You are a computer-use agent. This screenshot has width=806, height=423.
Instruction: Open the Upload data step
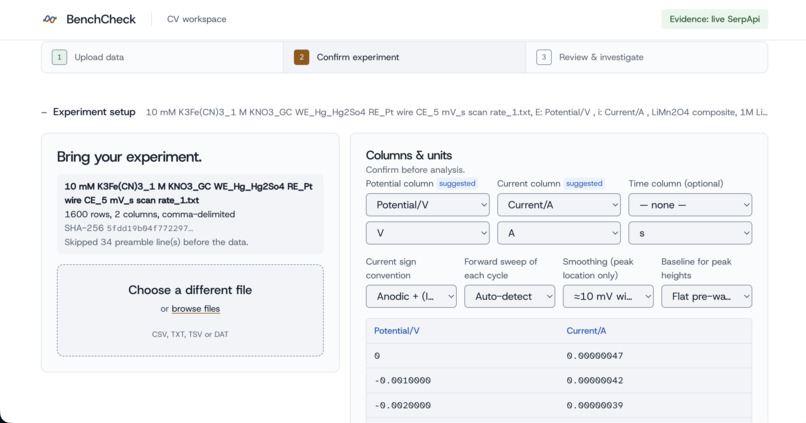162,57
